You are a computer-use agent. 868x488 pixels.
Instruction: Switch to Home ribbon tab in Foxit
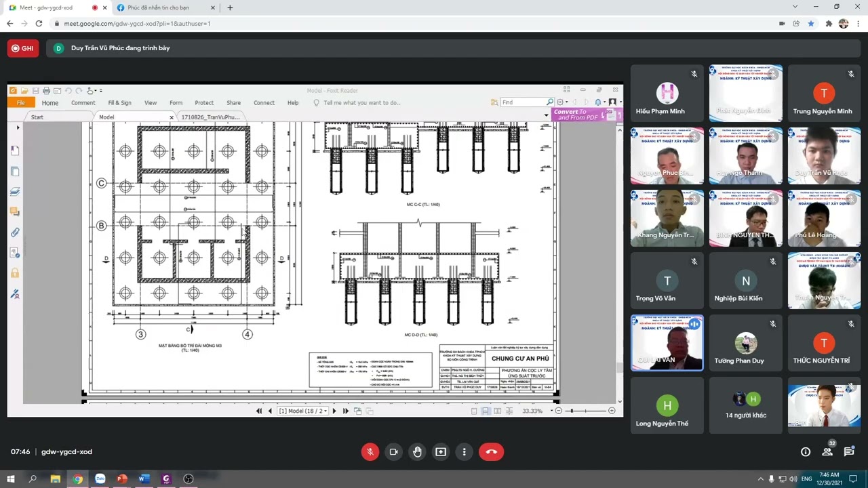[x=50, y=103]
